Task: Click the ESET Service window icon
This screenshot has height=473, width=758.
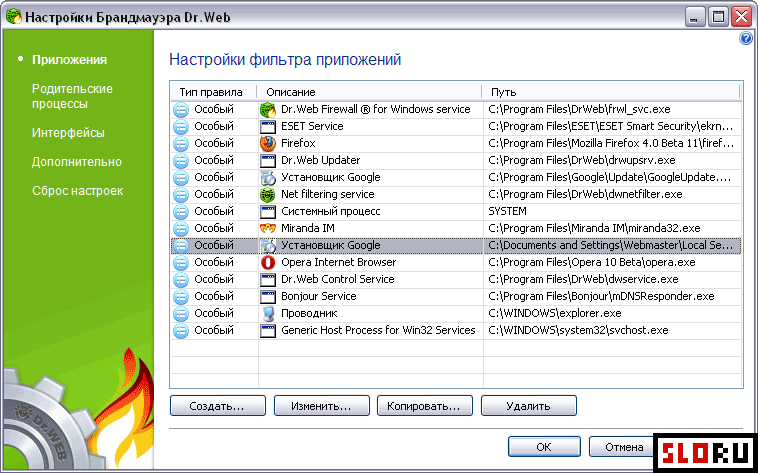Action: [x=267, y=127]
